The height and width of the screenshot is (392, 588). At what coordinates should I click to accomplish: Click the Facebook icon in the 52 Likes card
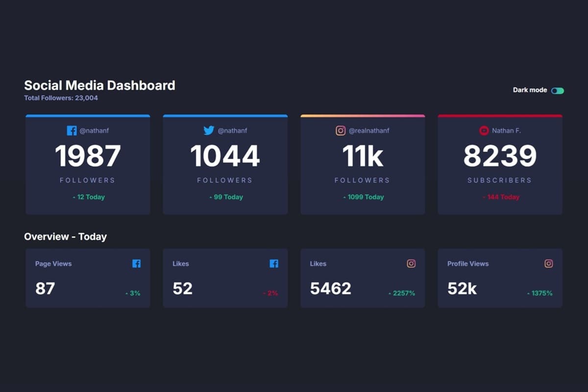[274, 264]
